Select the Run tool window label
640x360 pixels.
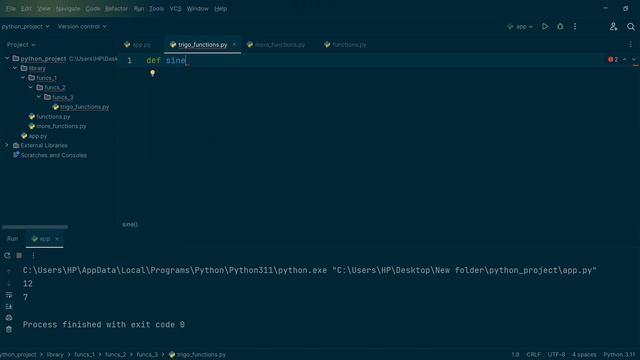12,239
